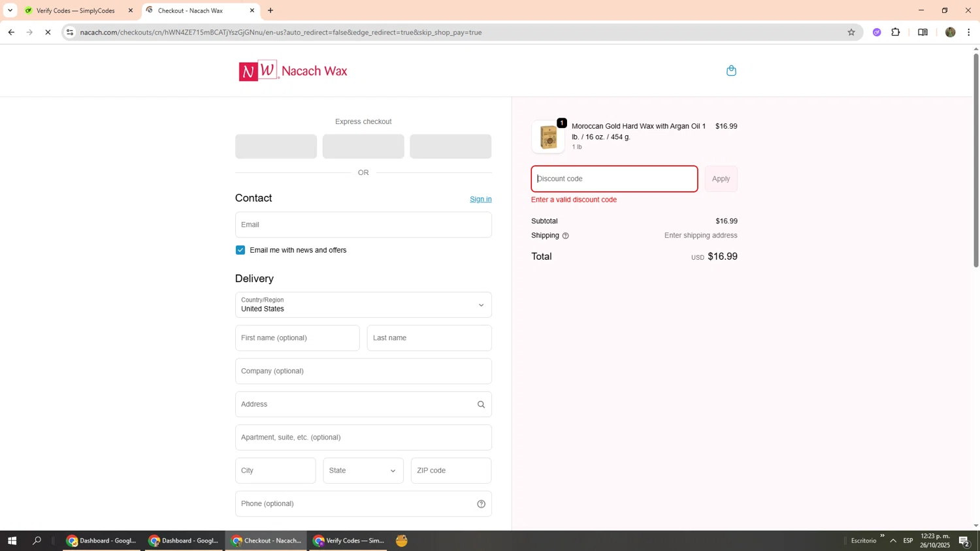Bookmark this page with the star icon

point(851,32)
